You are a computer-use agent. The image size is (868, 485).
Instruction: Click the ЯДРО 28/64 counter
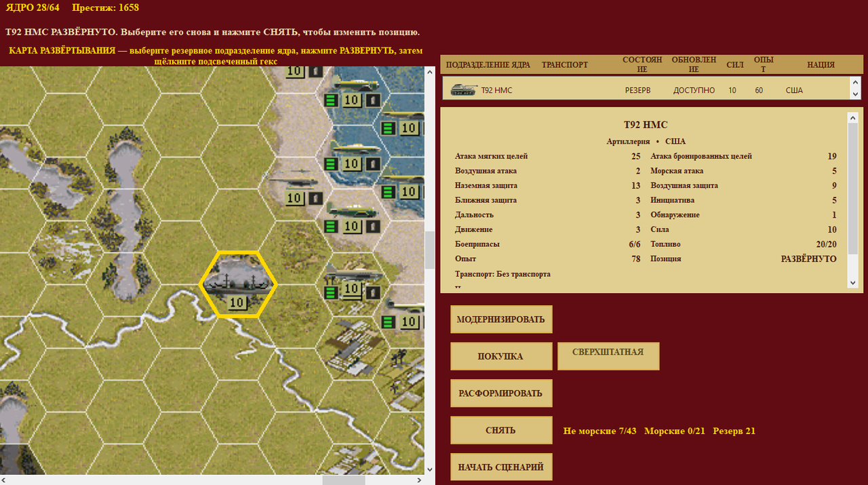coord(33,7)
